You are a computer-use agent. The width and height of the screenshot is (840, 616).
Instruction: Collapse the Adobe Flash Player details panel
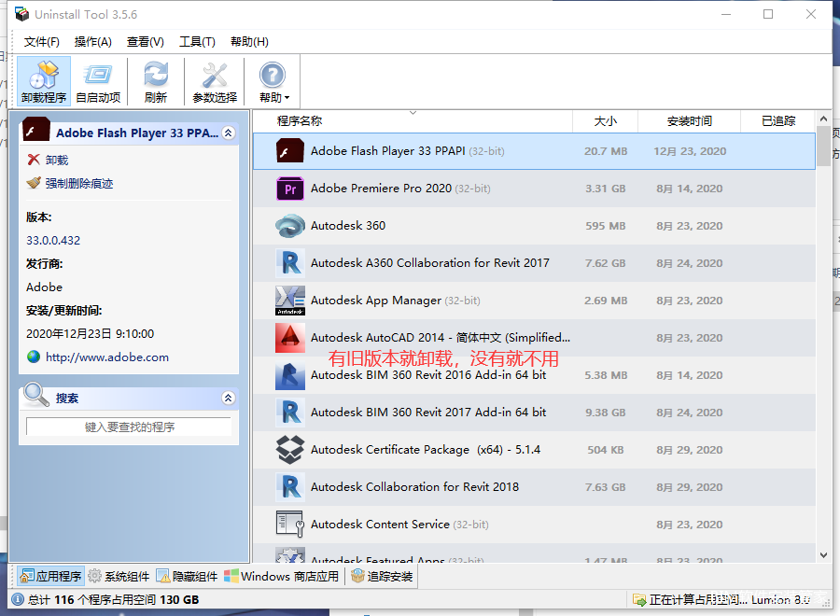(229, 133)
